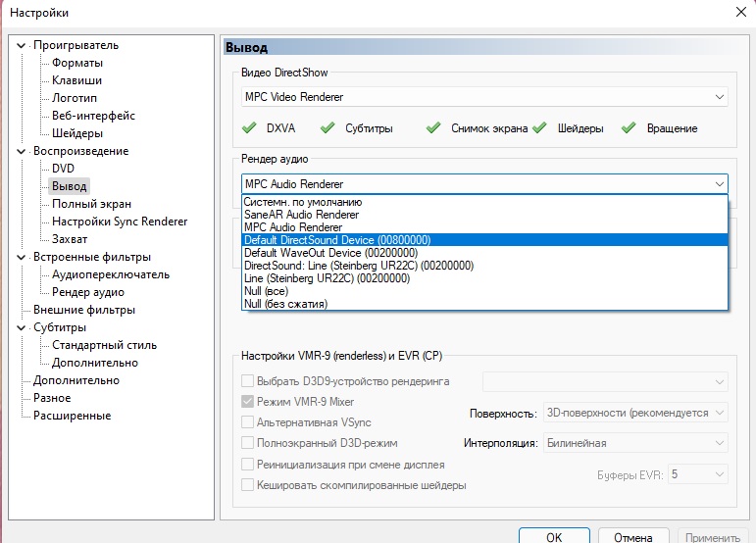
Task: Collapse the Субтитры tree section
Action: point(23,327)
